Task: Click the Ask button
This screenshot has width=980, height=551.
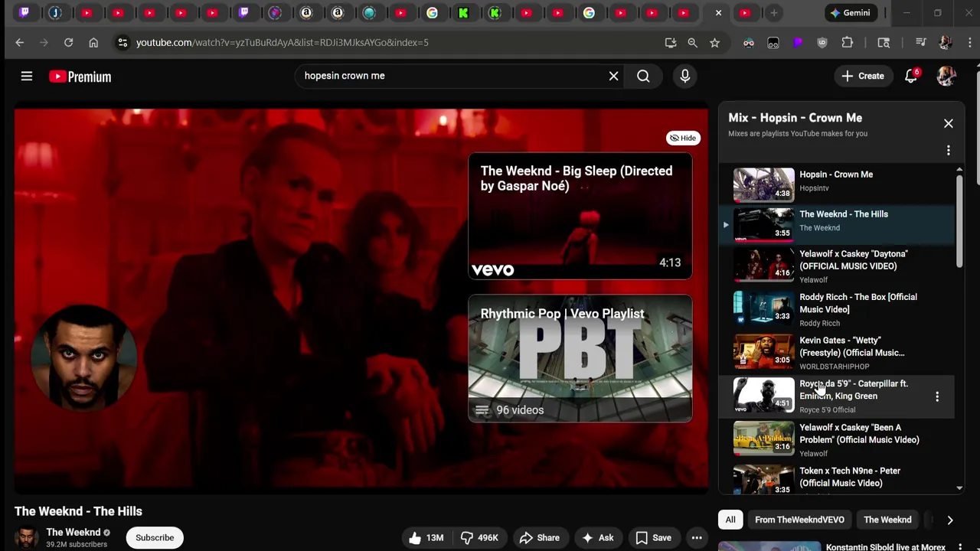Action: click(597, 538)
